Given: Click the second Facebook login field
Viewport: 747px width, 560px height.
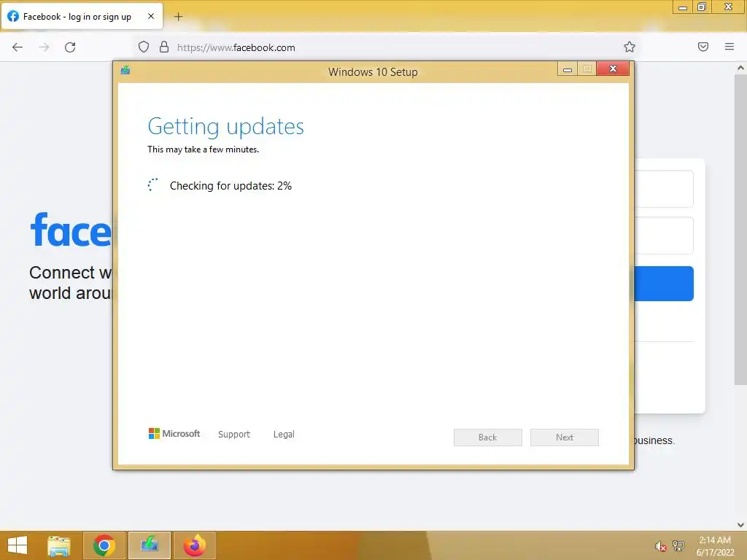Looking at the screenshot, I should pyautogui.click(x=664, y=236).
